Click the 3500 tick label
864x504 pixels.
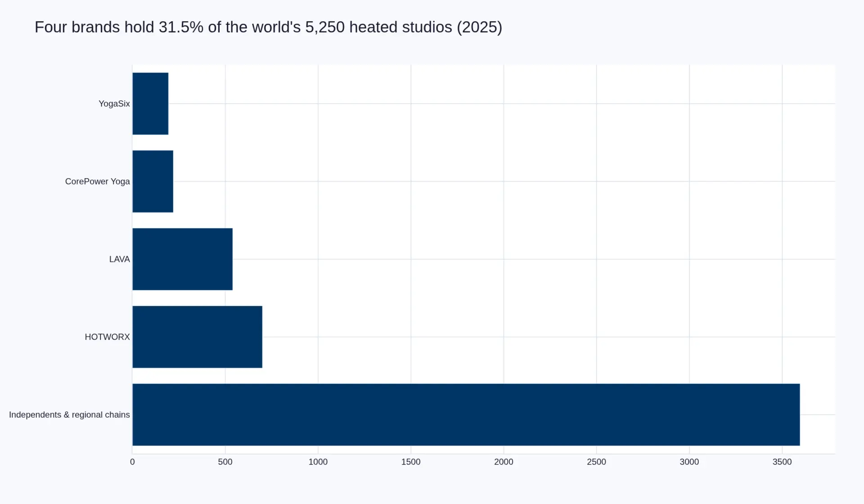click(782, 462)
